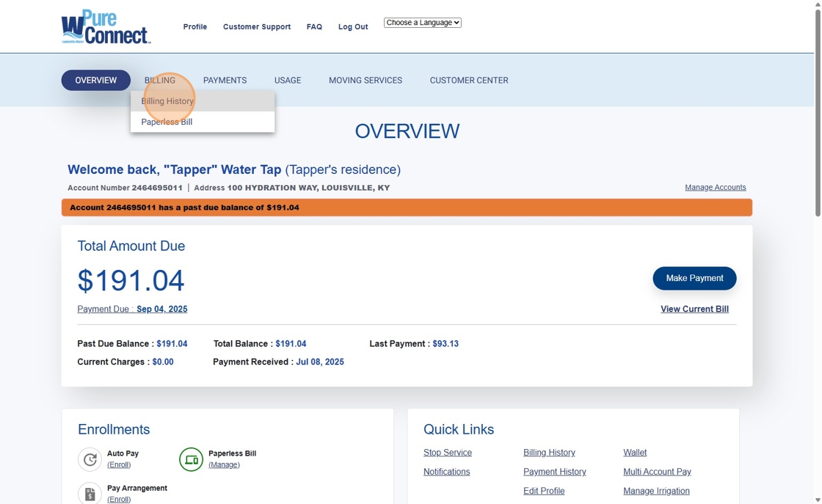Select the green Paperless Bill devices icon
822x504 pixels.
[x=191, y=459]
